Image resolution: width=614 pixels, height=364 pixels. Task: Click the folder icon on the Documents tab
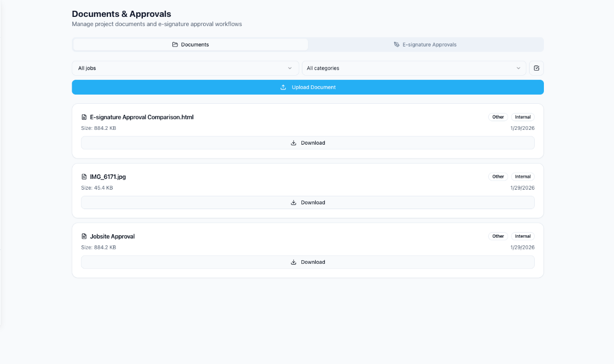click(x=174, y=44)
